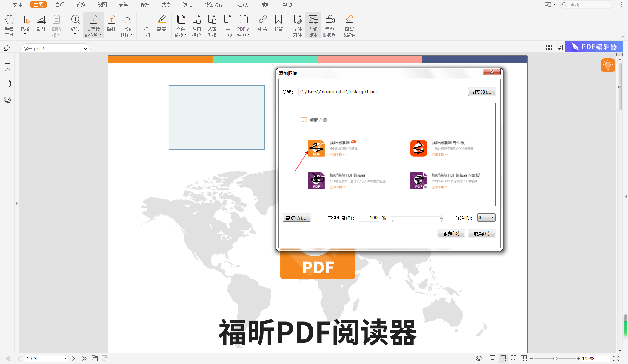The image size is (628, 364).
Task: Click the location path field in dialog
Action: (x=382, y=92)
